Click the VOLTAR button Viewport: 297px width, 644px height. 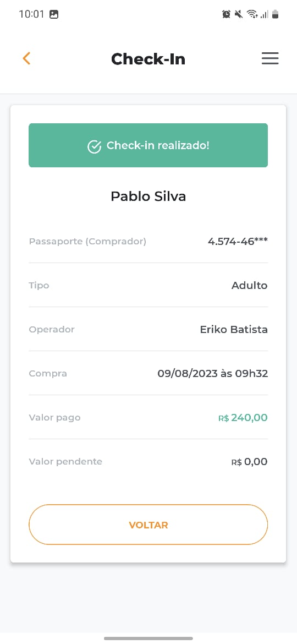pos(148,525)
